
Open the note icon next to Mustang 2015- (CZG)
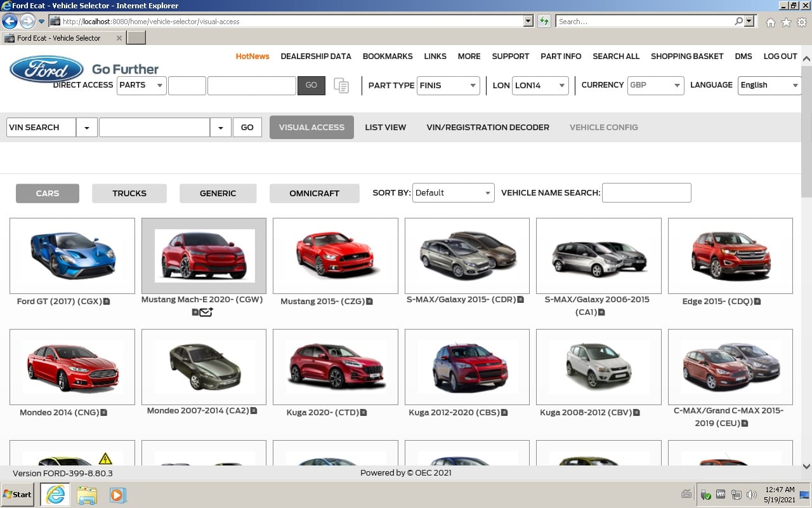point(369,302)
